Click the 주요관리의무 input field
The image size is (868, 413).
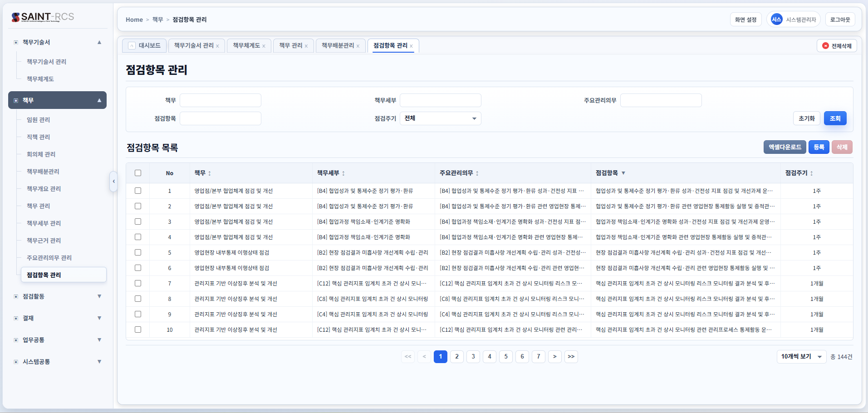click(x=661, y=100)
